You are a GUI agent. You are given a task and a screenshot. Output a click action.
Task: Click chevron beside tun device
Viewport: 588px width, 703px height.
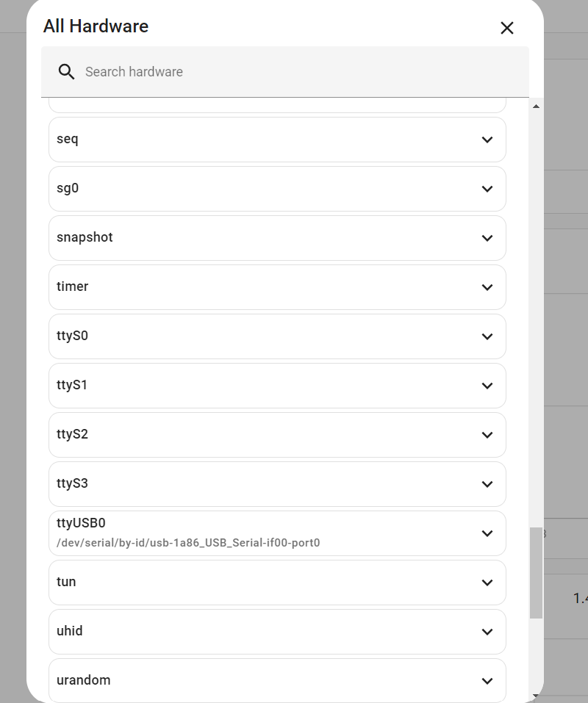(x=487, y=583)
